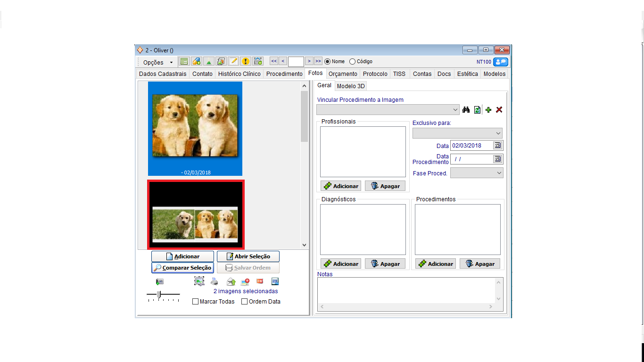Click the Comparar Seleção button
The width and height of the screenshot is (644, 362).
[x=182, y=268]
